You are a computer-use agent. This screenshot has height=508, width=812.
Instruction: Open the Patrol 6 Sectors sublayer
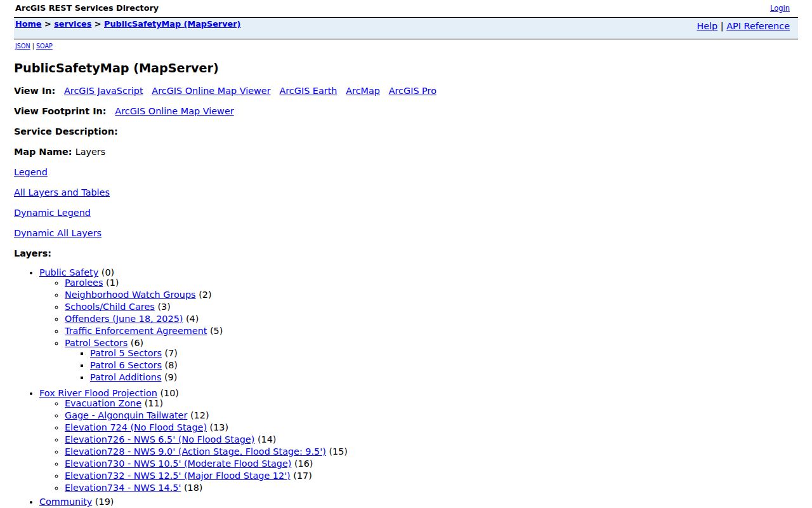126,365
